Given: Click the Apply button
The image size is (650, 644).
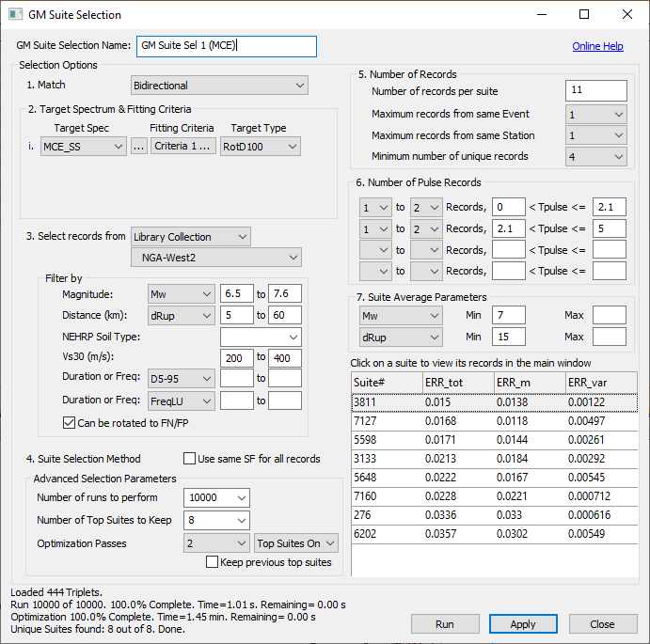Looking at the screenshot, I should coord(522,624).
